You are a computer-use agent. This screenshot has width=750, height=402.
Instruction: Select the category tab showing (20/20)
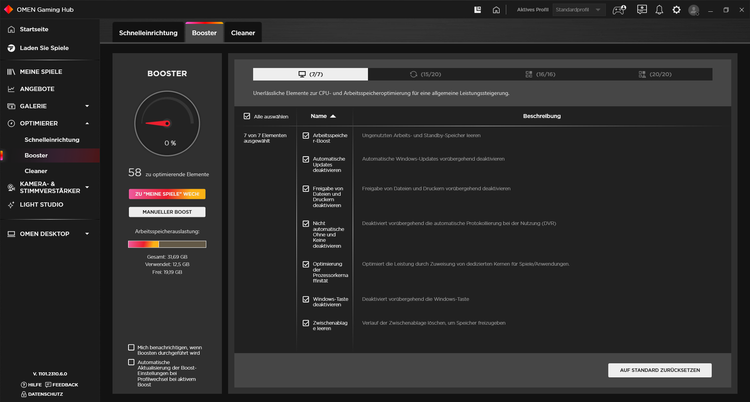655,74
